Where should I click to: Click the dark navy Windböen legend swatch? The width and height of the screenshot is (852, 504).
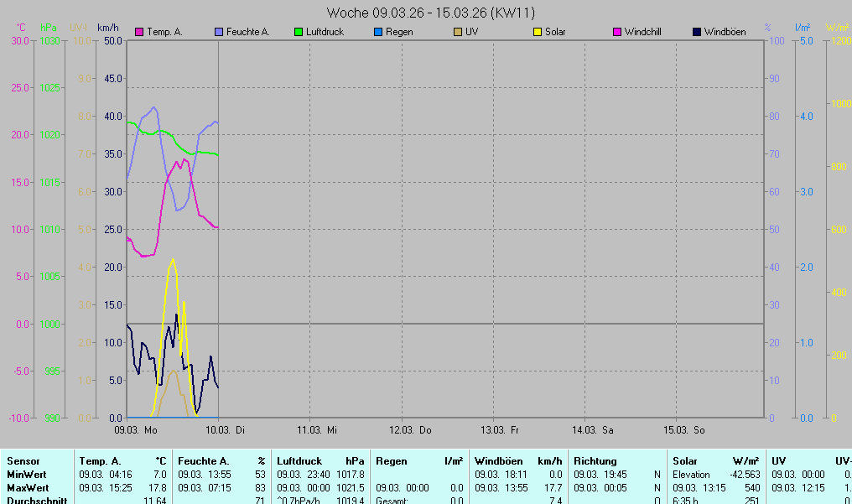697,32
